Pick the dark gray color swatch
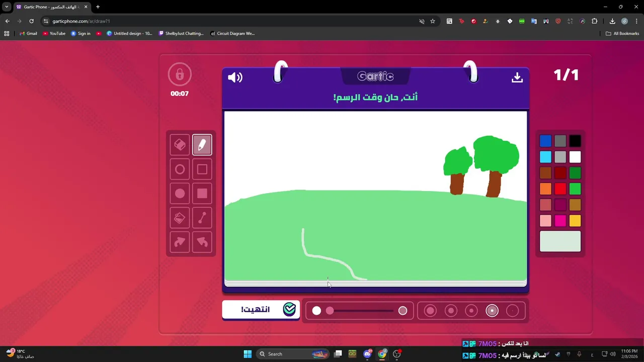 pos(560,141)
